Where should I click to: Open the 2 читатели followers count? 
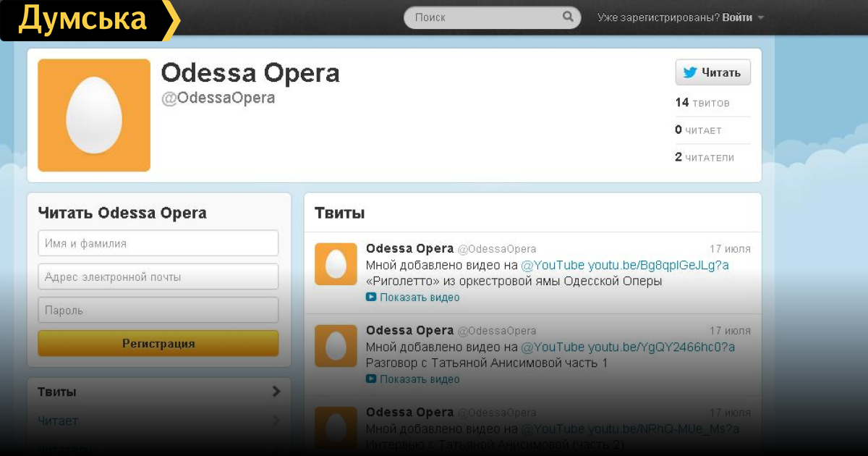705,157
